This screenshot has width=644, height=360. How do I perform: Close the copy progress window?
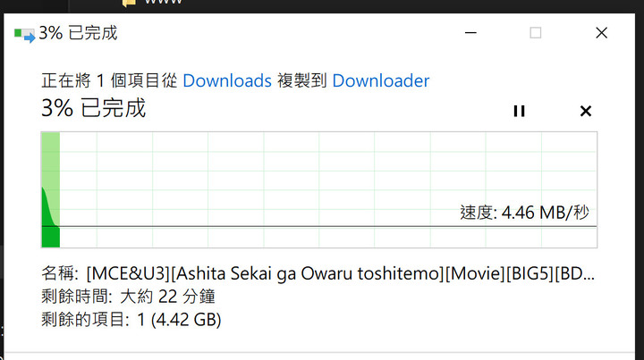(x=601, y=33)
